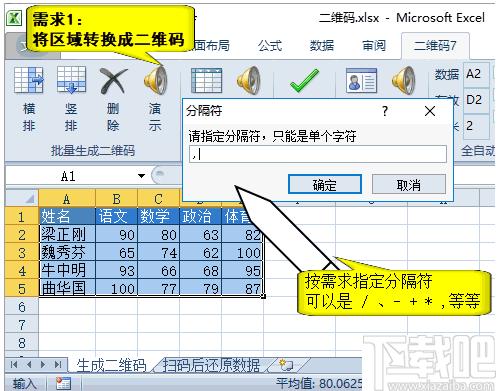The image size is (498, 391).
Task: Select column A header
Action: [67, 199]
